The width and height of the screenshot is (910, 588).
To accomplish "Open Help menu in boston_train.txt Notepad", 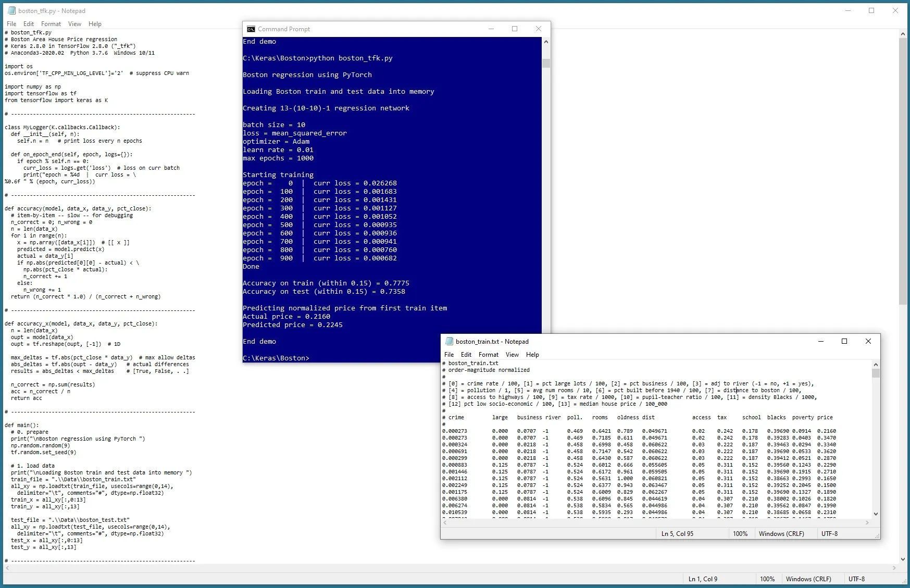I will (x=532, y=355).
